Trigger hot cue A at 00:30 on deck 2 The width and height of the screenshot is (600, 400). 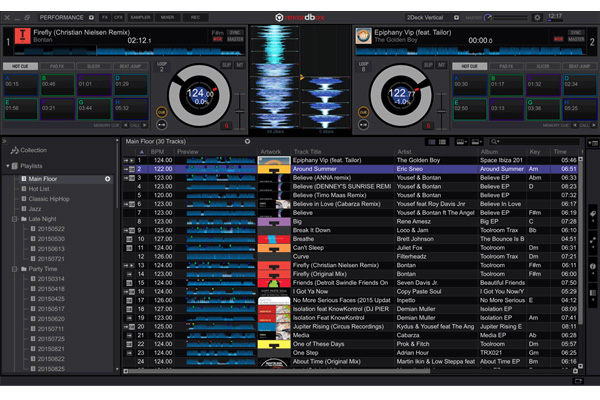470,85
